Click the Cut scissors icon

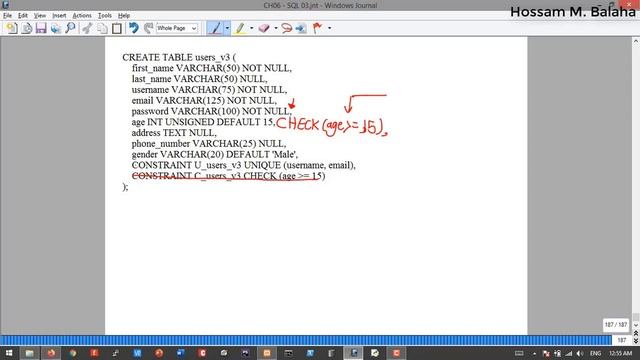point(87,28)
